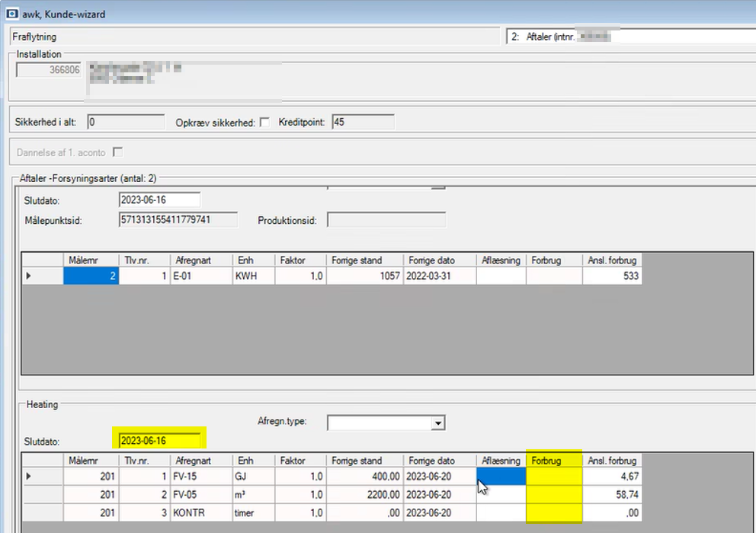Viewport: 756px width, 533px height.
Task: Click the KWH unit cell
Action: click(254, 276)
